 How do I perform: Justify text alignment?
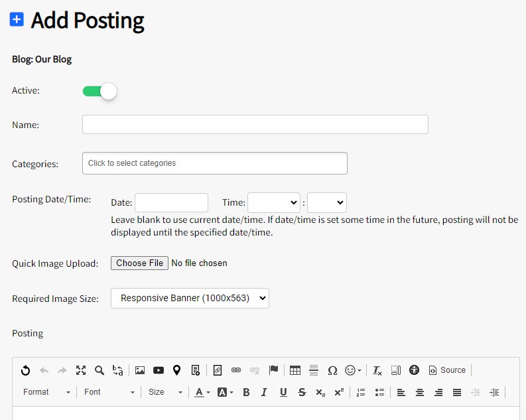[x=457, y=392]
